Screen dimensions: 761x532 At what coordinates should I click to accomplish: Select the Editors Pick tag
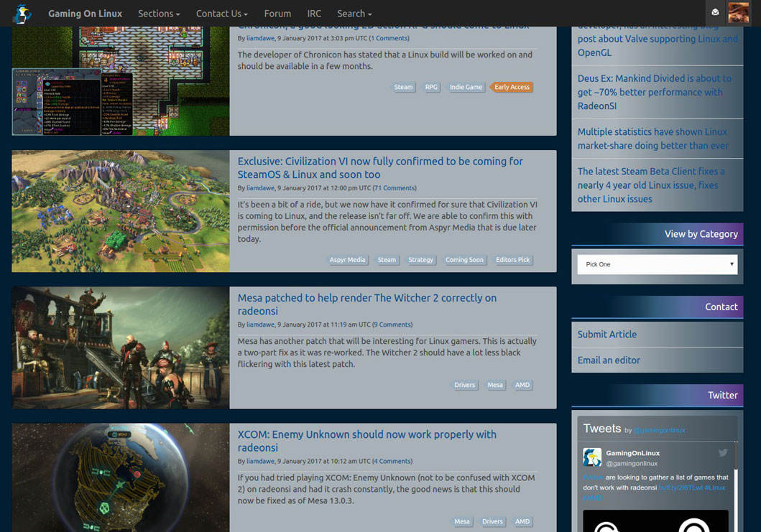click(513, 259)
